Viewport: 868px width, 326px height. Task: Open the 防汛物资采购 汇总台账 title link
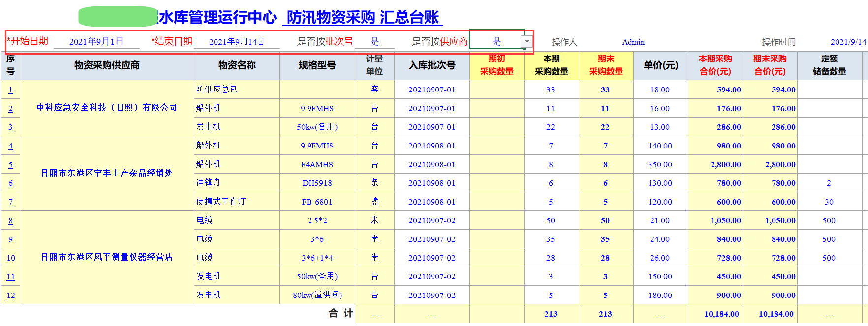(x=363, y=18)
